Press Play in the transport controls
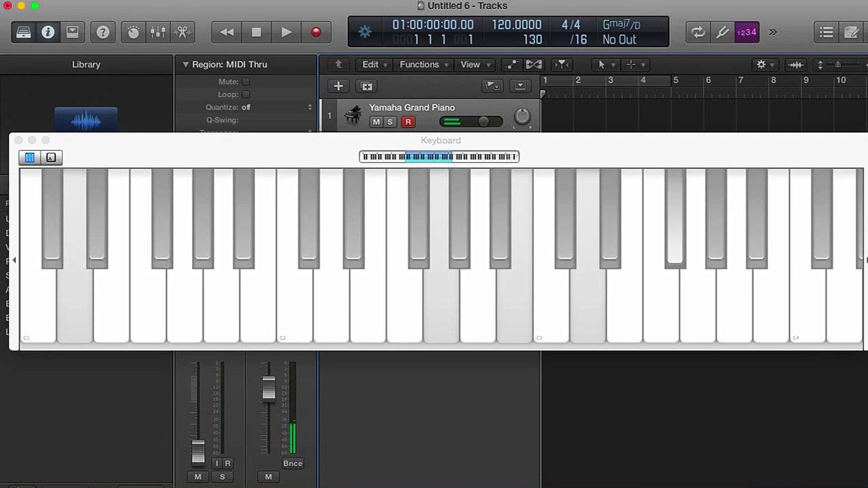The image size is (868, 488). click(286, 32)
